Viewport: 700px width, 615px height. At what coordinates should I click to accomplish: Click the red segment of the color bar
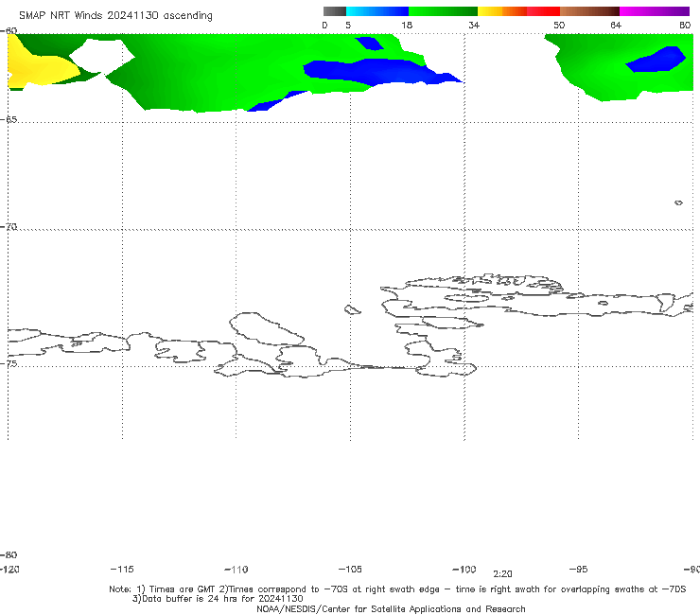543,11
